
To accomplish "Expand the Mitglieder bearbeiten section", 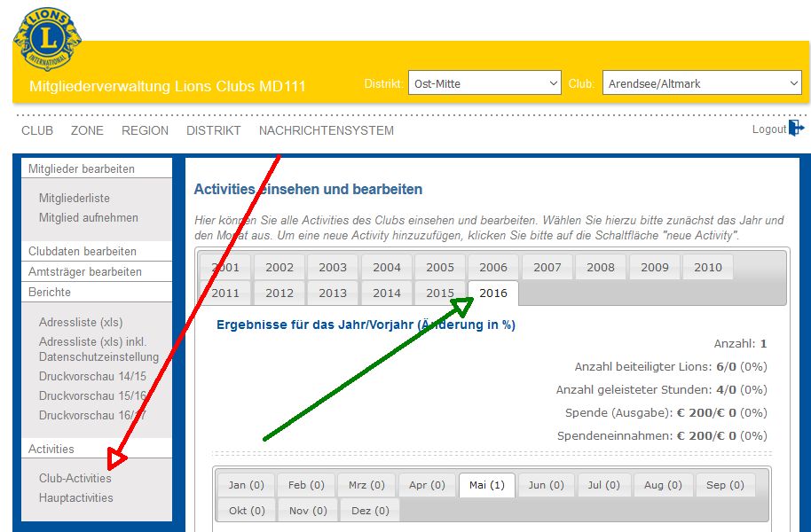I will (97, 168).
